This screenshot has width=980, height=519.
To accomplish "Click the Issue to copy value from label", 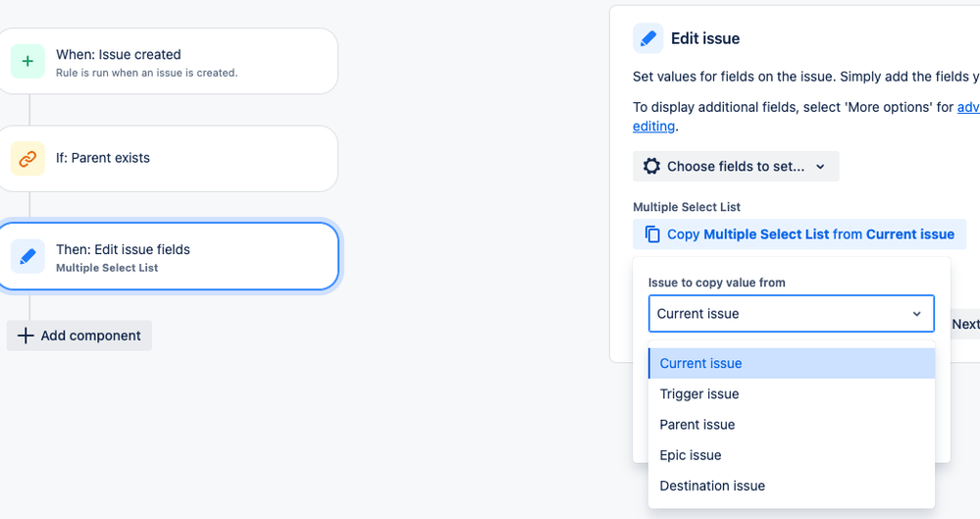I will coord(717,283).
